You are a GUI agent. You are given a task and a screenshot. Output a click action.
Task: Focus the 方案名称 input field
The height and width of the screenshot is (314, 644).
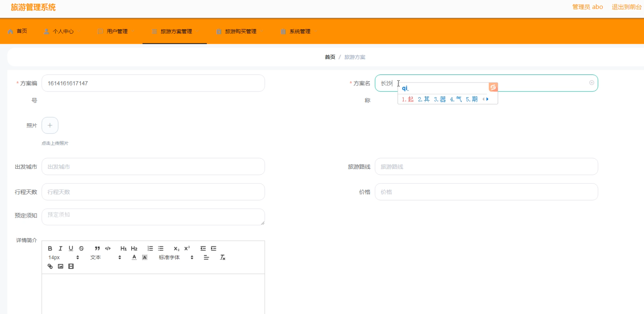coord(486,83)
